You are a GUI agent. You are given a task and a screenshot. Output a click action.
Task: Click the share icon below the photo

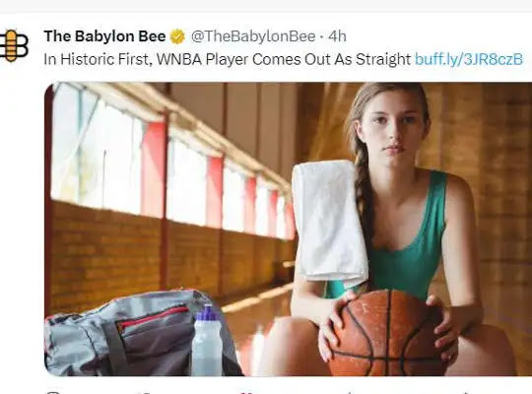[469, 393]
